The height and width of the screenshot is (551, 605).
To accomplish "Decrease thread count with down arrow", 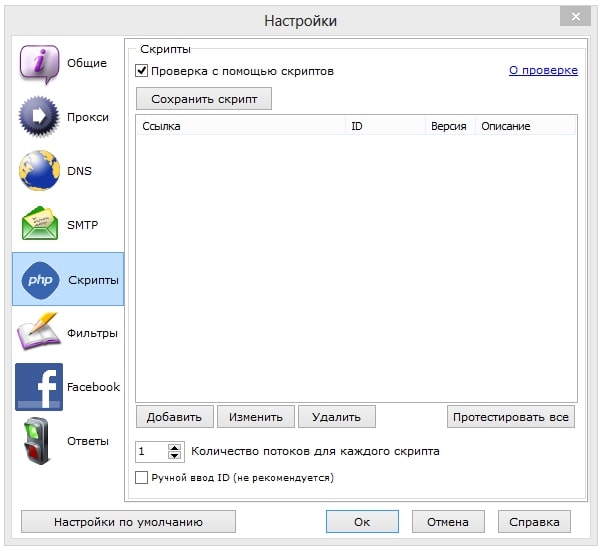I will click(x=175, y=456).
